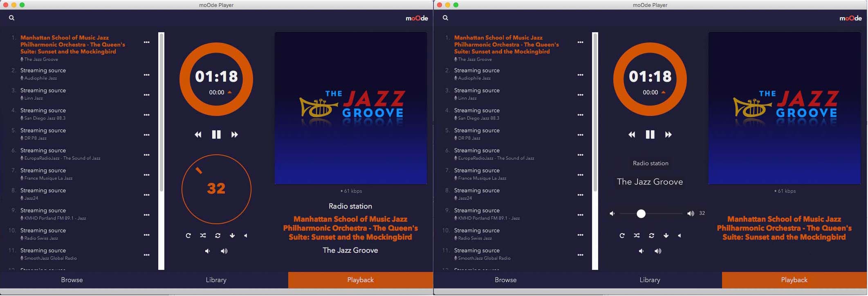Click volume up icon below toggles, right window

click(x=658, y=251)
